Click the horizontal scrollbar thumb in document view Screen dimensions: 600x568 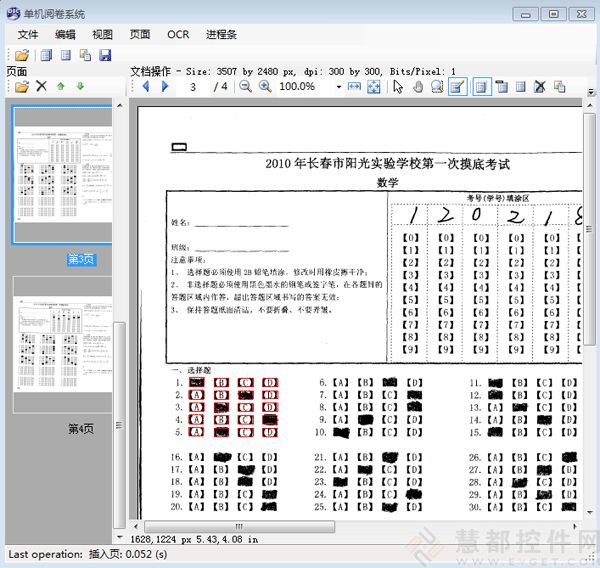tap(238, 526)
